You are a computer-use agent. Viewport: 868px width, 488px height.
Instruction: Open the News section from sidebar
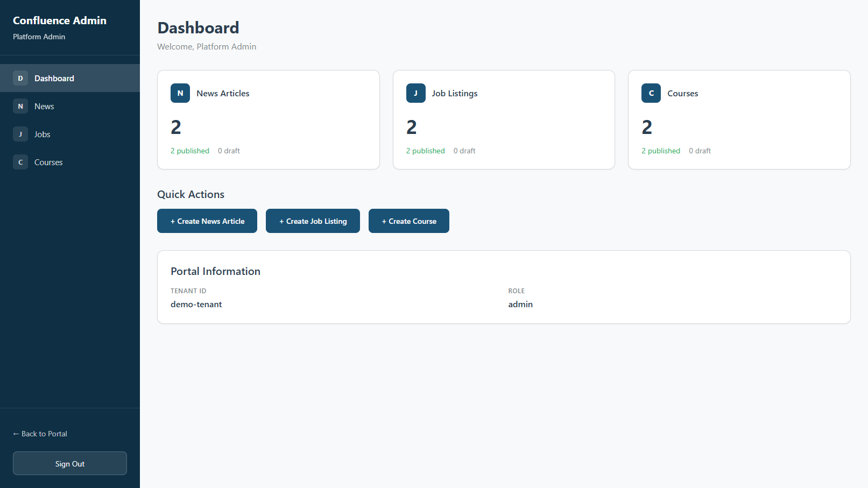click(44, 106)
